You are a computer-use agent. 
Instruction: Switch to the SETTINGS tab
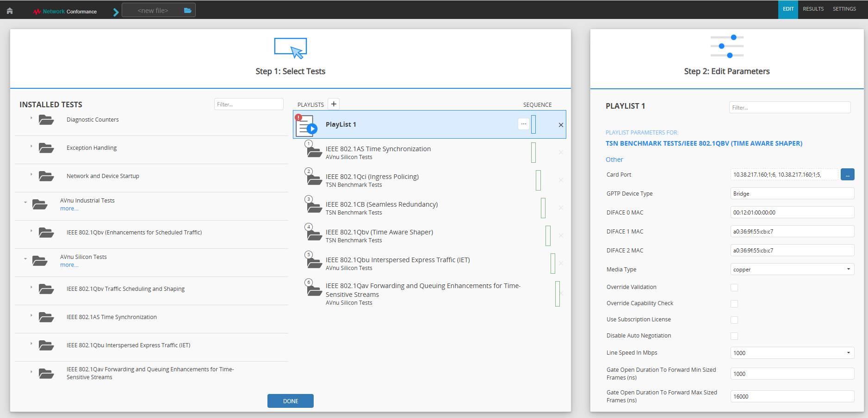pos(844,9)
